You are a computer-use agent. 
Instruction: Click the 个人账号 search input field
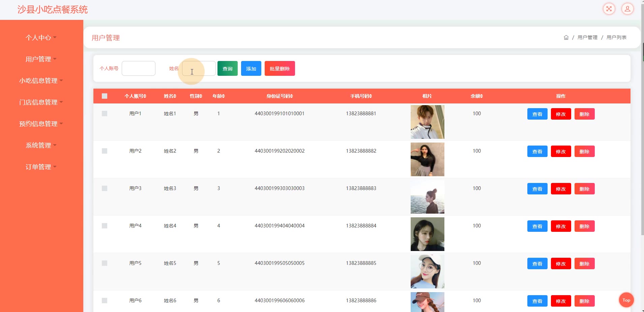click(x=139, y=68)
